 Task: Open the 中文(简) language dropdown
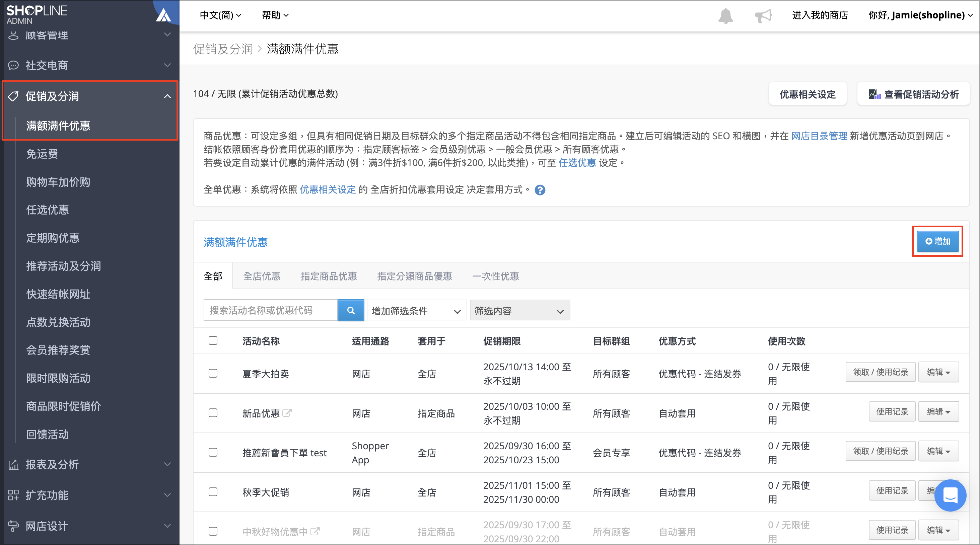pyautogui.click(x=221, y=15)
